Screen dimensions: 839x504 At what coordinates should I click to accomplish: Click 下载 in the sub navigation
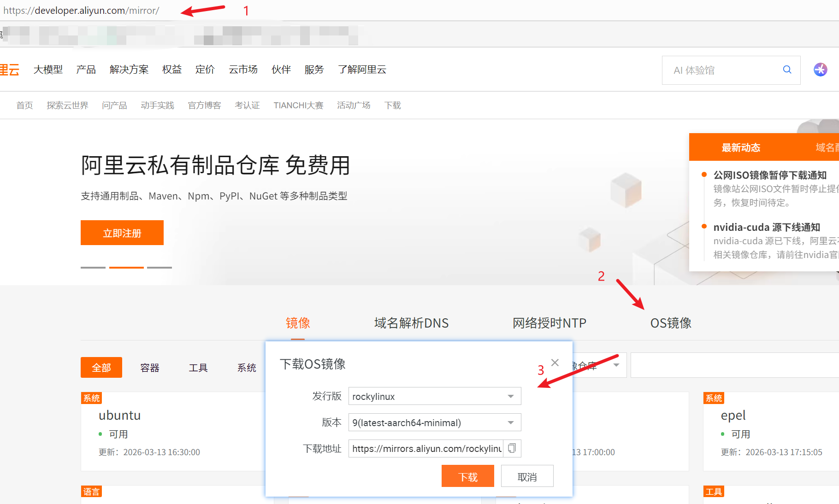point(393,105)
